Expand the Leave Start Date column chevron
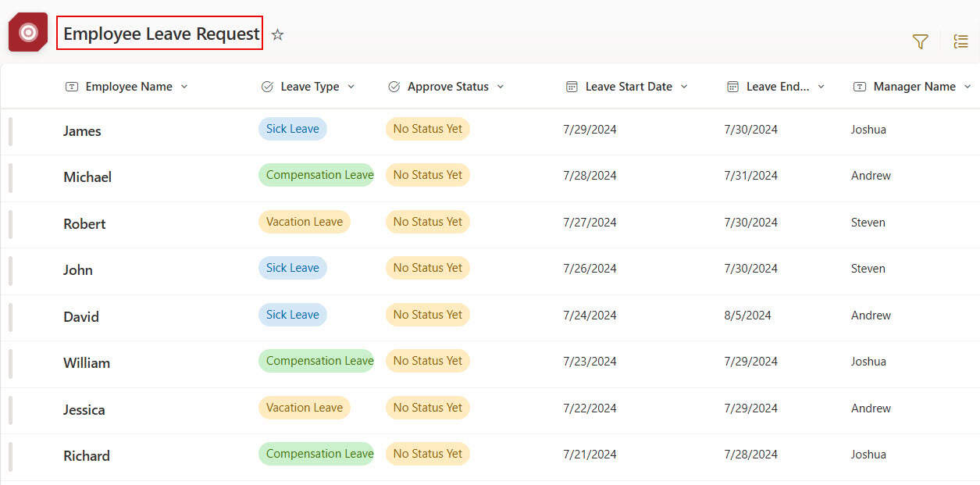 coord(684,87)
